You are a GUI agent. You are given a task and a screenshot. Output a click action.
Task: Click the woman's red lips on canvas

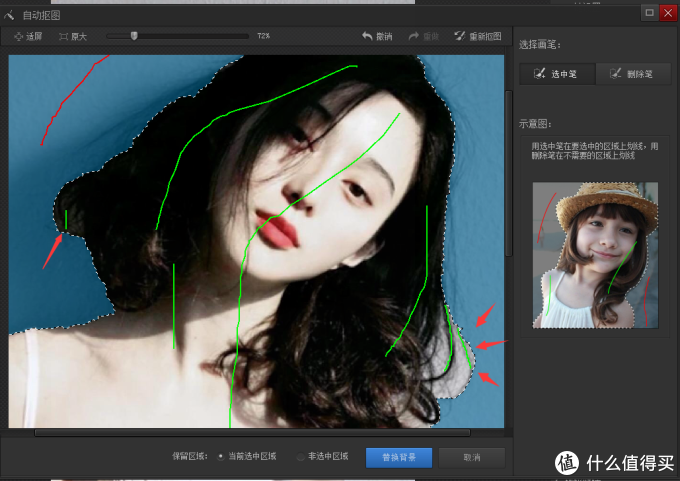click(x=281, y=231)
